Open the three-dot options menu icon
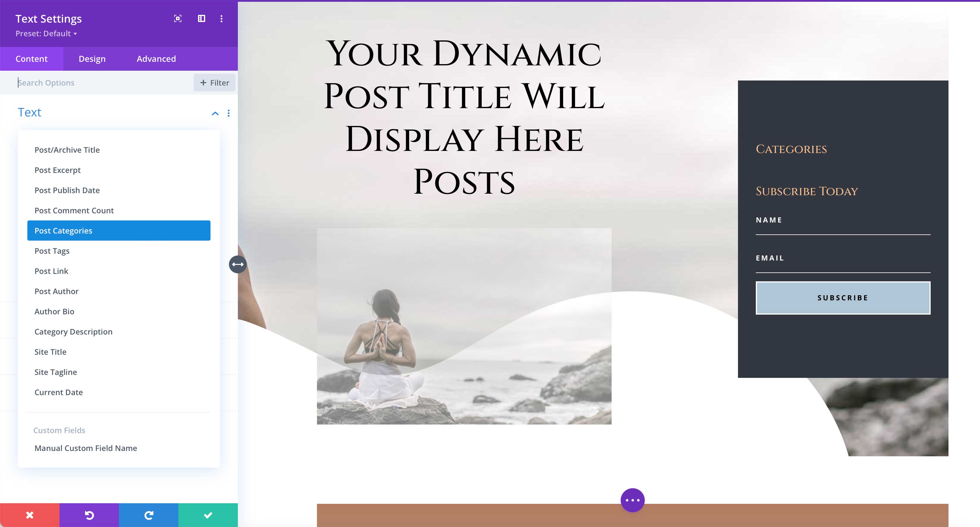The width and height of the screenshot is (980, 527). (222, 19)
